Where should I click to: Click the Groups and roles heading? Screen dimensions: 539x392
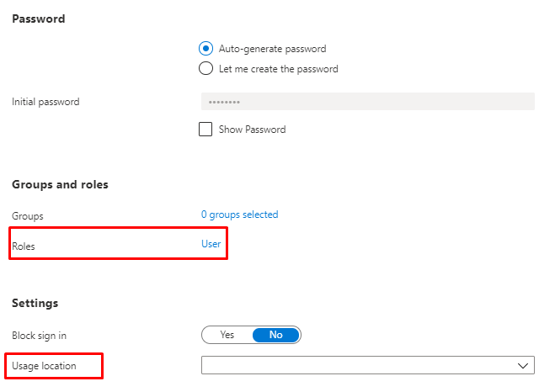(60, 184)
